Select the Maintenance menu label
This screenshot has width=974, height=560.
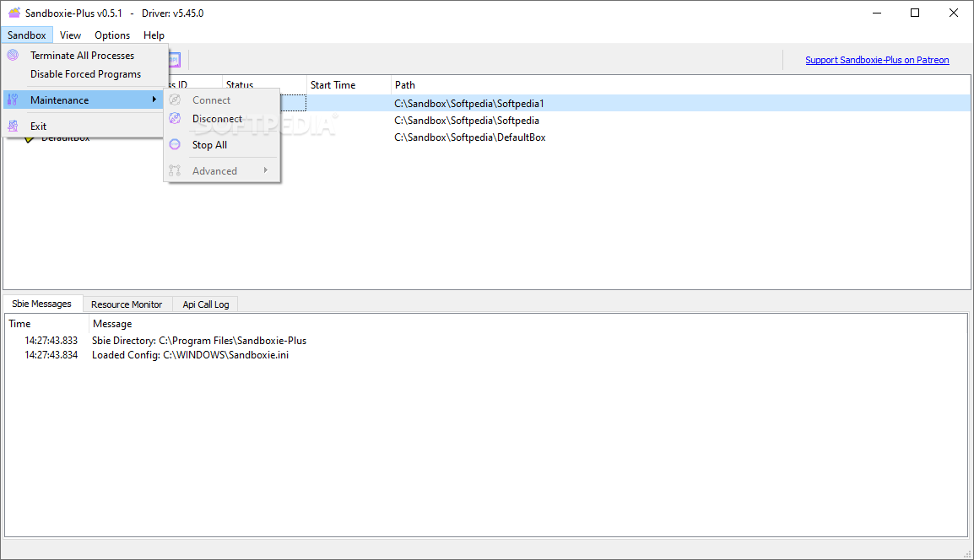click(60, 100)
